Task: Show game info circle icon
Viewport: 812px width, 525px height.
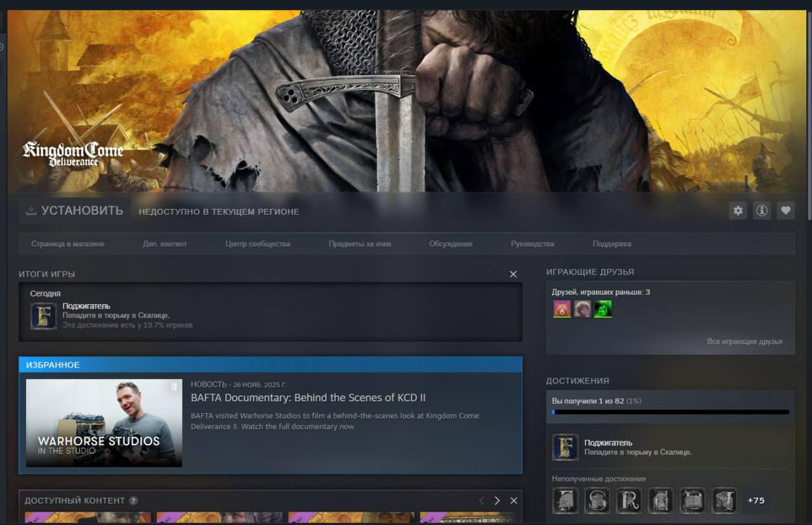Action: (762, 211)
